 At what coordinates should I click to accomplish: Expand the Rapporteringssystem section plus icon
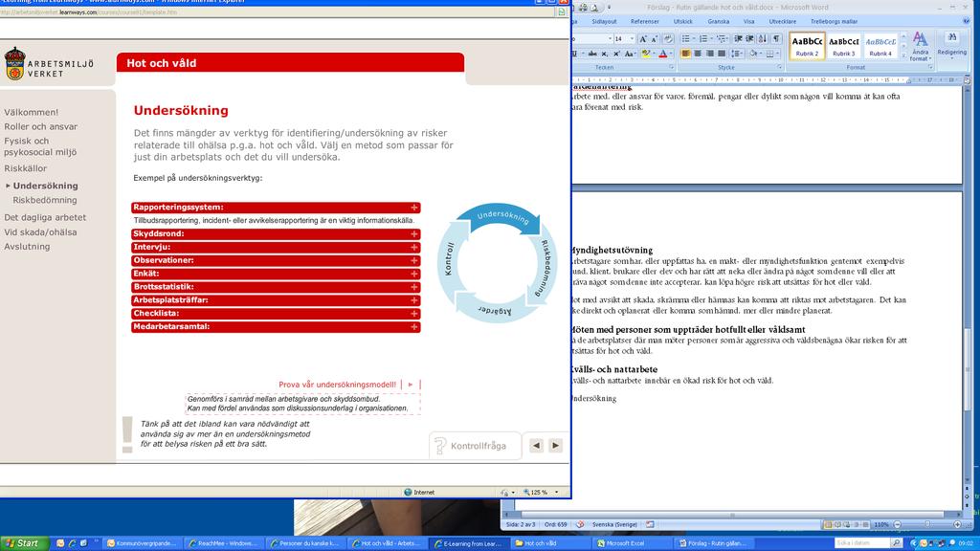[x=413, y=208]
